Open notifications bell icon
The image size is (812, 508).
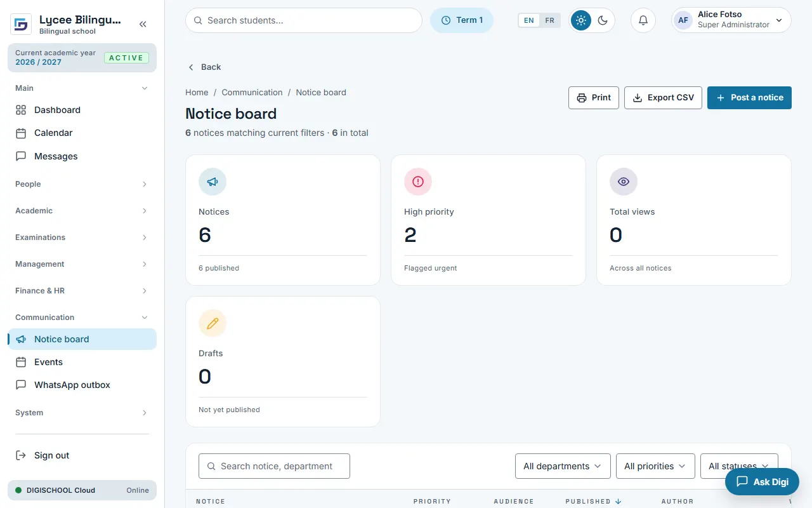[x=643, y=20]
